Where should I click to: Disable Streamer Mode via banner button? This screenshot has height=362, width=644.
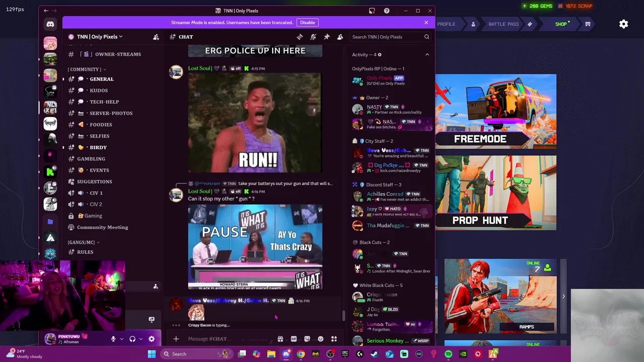pos(307,23)
